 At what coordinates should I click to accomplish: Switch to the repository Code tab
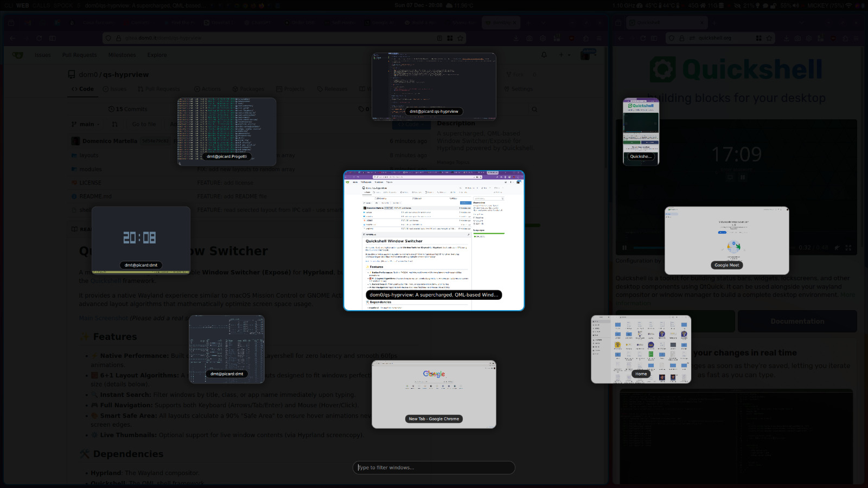coord(83,89)
